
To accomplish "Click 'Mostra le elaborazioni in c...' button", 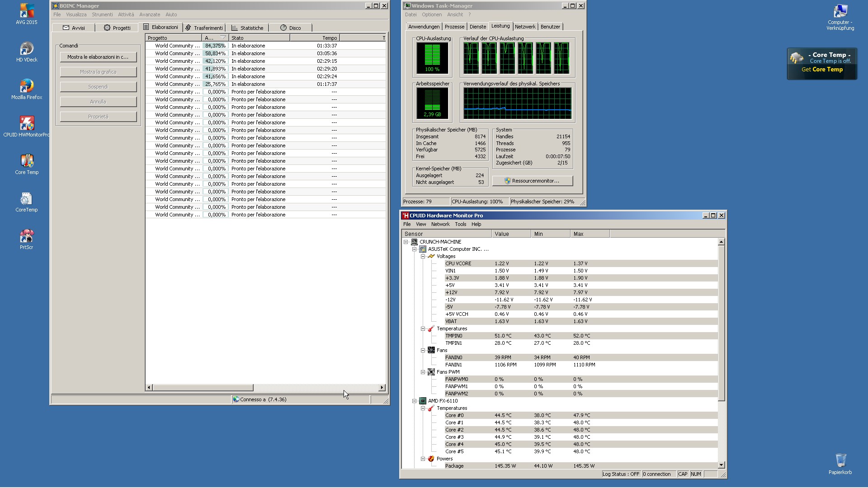I will [98, 57].
